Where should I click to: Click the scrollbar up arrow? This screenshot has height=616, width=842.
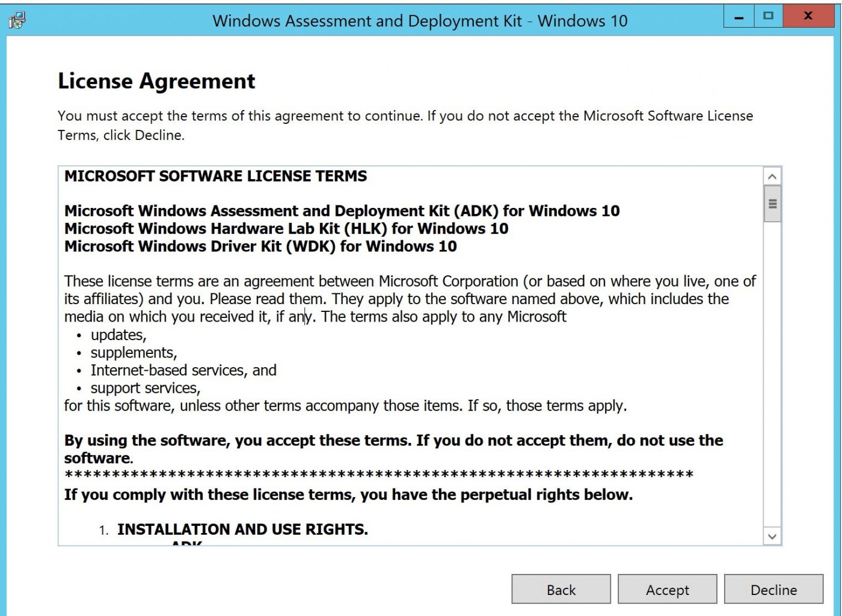coord(772,177)
